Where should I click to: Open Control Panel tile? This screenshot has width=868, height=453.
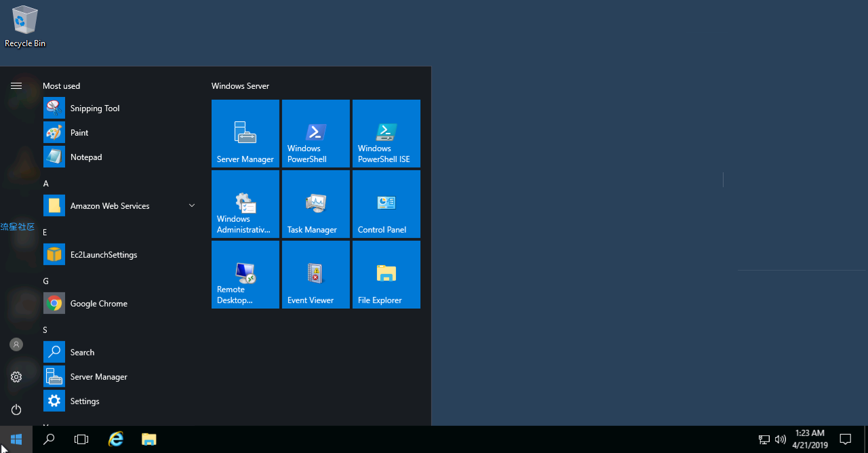point(387,204)
